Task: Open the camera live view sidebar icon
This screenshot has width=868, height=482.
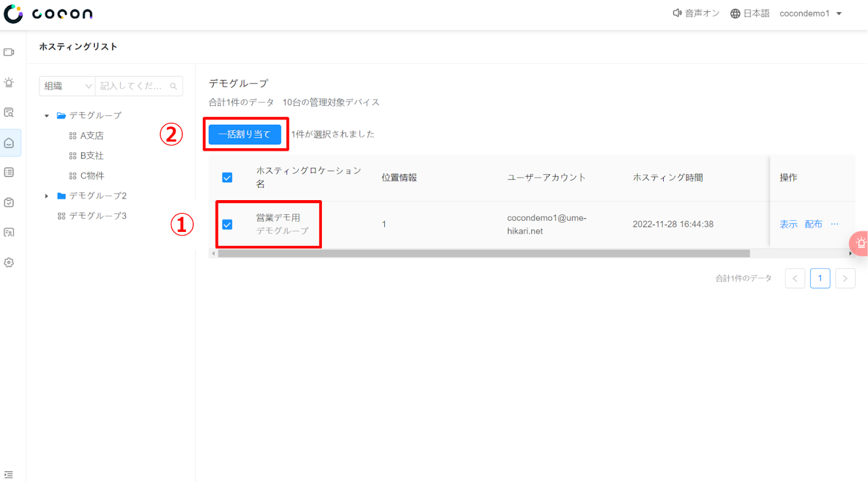Action: click(9, 52)
